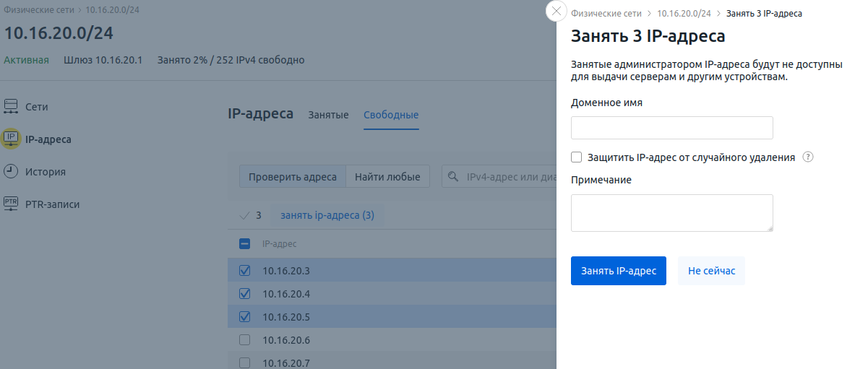Screen dimensions: 868x369
Task: Focus the IPv4-адрес search field
Action: (499, 177)
